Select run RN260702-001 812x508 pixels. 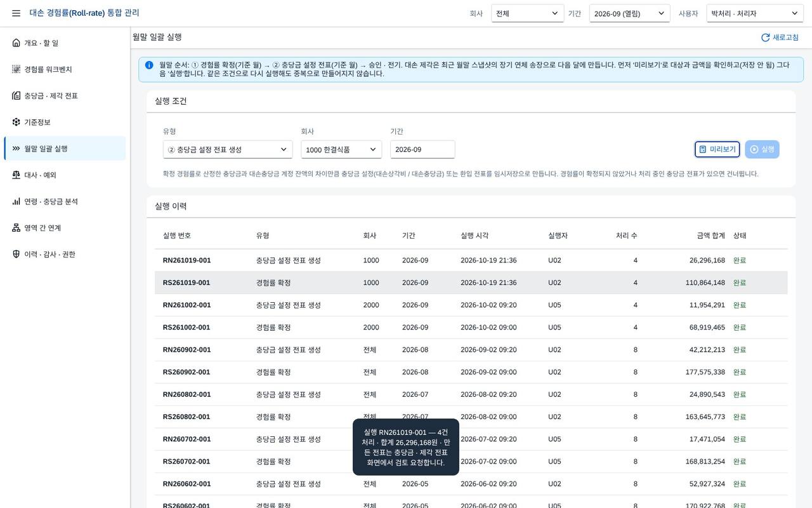[471, 439]
